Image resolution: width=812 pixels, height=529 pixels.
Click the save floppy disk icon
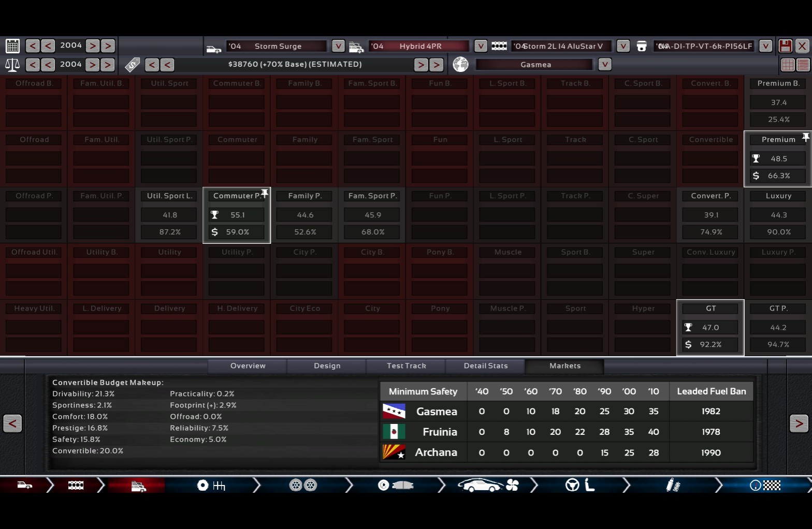pyautogui.click(x=785, y=46)
